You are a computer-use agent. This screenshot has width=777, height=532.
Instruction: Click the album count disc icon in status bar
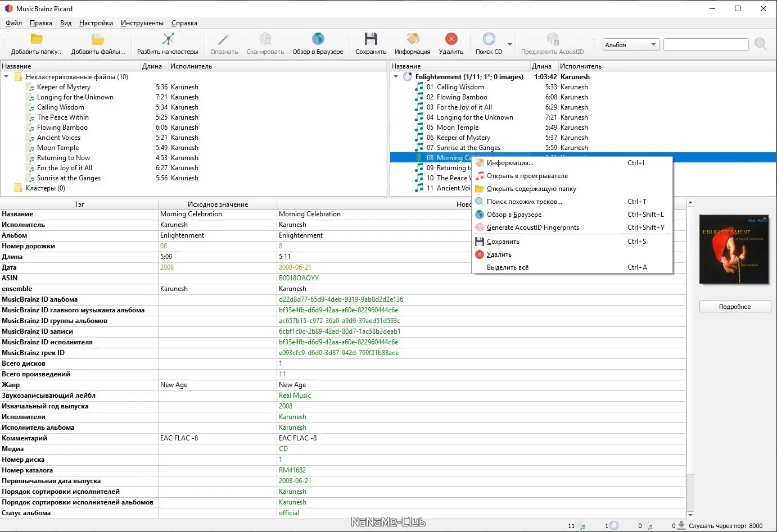point(614,525)
